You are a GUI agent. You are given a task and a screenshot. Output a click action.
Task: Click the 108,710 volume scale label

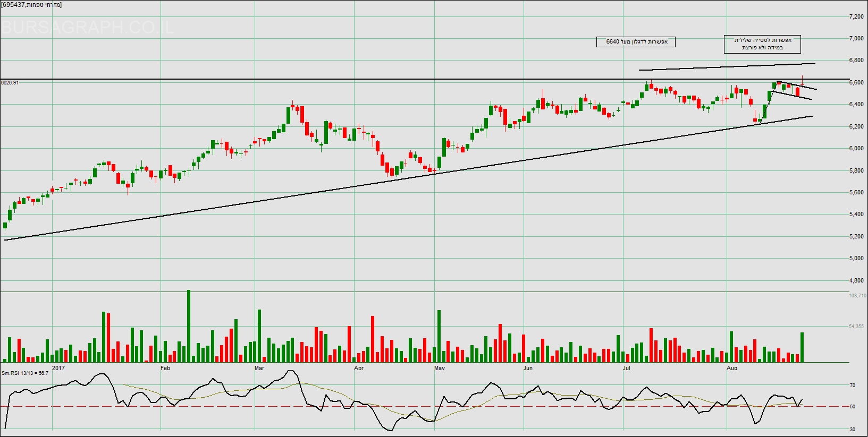pos(857,296)
